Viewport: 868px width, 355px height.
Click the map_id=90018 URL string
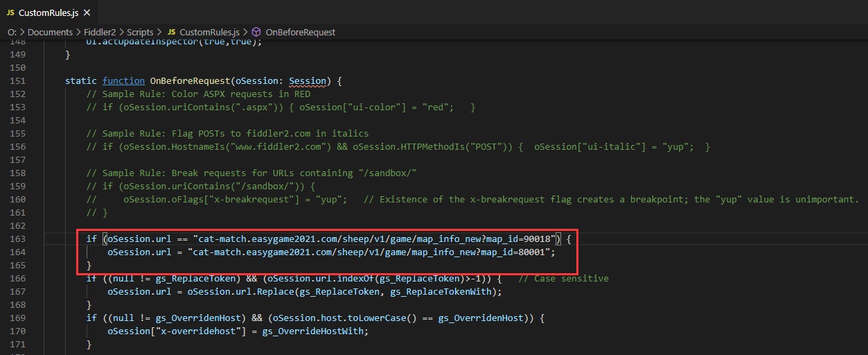pos(375,239)
